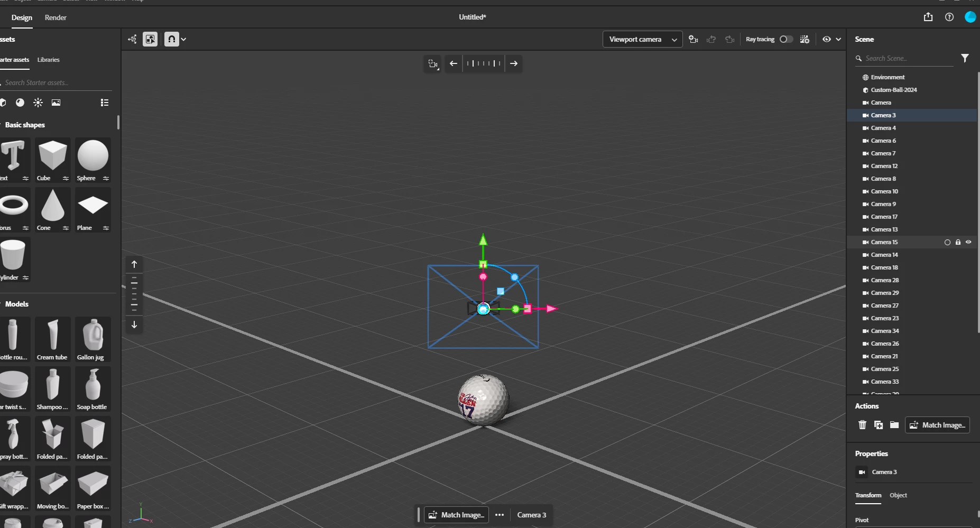Screen dimensions: 980x528
Task: Click the camera framing tool in viewport
Action: [433, 63]
